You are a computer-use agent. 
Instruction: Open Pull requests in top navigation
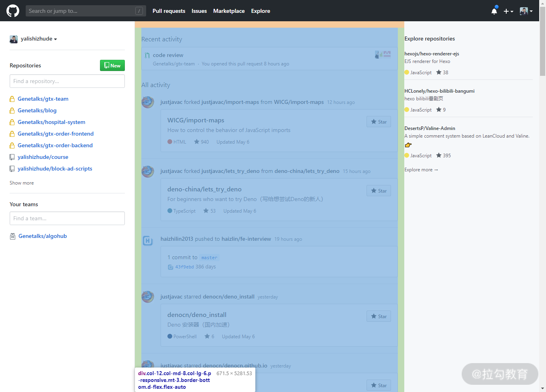click(x=169, y=11)
